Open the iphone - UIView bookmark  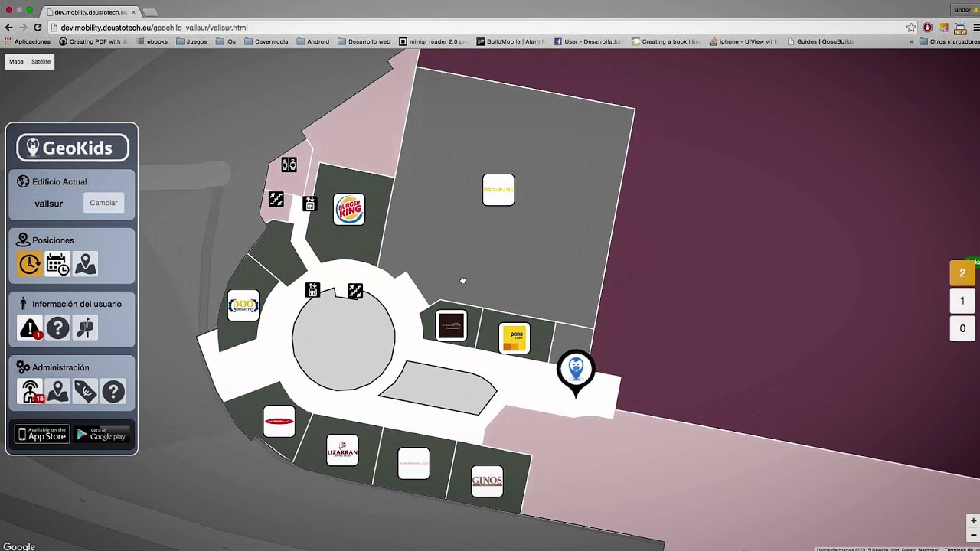pyautogui.click(x=743, y=41)
